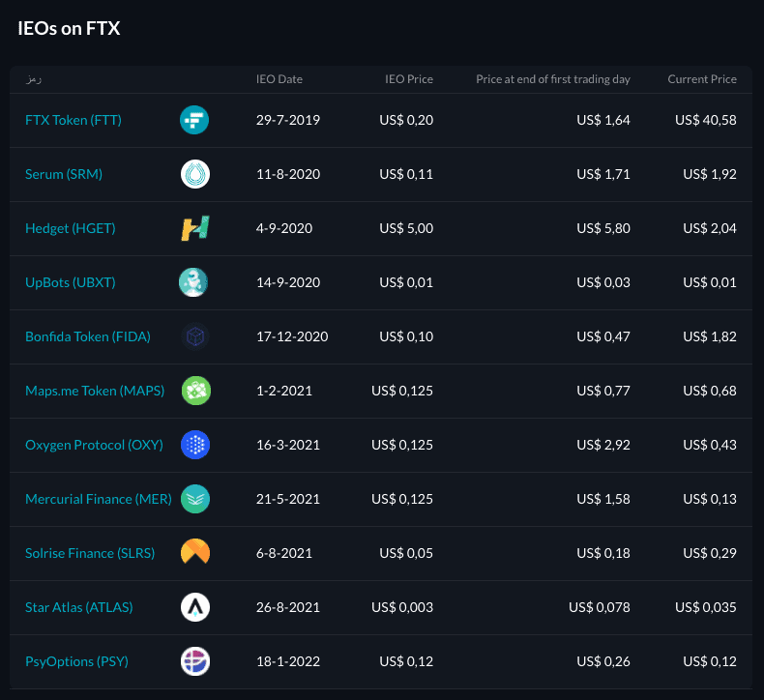Screen dimensions: 764x700
Task: Select the date 18-1-2022
Action: [288, 661]
